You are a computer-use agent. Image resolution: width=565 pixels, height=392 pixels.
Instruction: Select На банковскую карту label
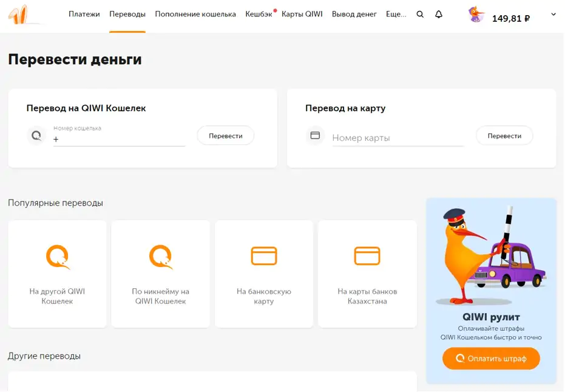264,296
